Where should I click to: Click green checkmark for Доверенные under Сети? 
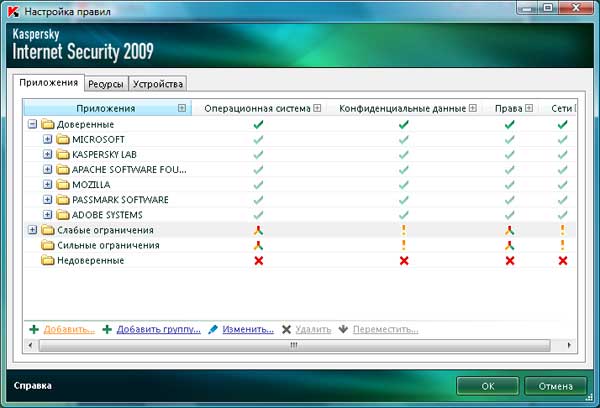pos(562,124)
